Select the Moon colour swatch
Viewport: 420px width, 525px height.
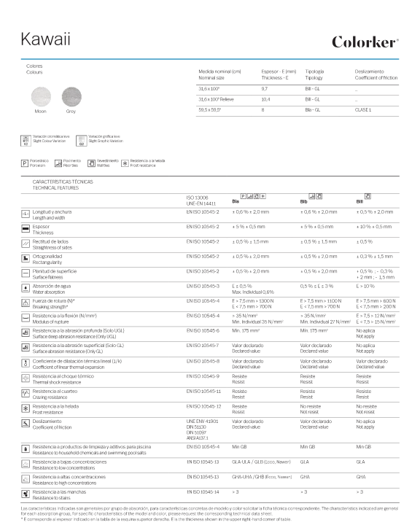point(41,96)
